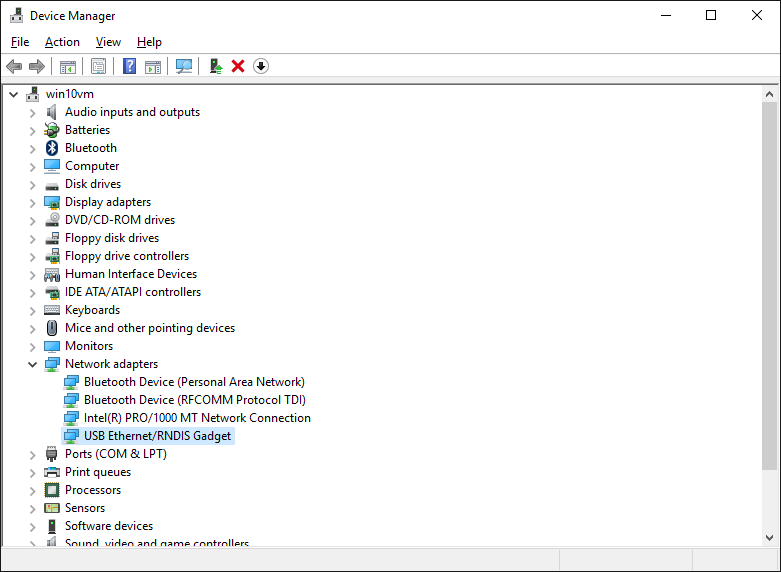Click the Ports (COM & LPT) icon
Viewport: 781px width, 572px height.
coord(52,454)
